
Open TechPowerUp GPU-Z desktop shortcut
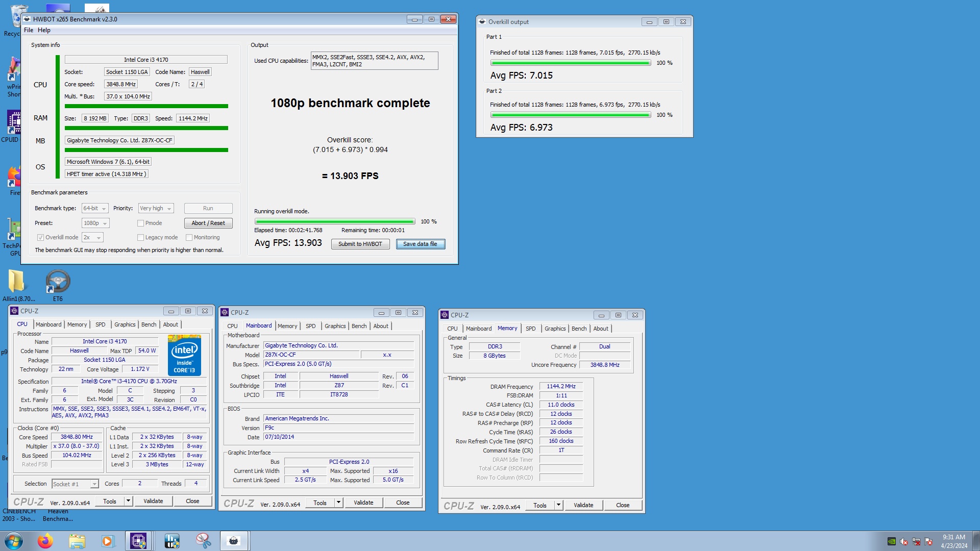tap(12, 237)
